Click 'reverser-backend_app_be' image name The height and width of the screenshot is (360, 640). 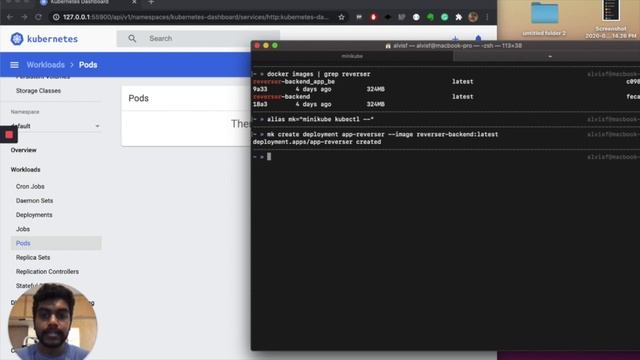point(294,82)
